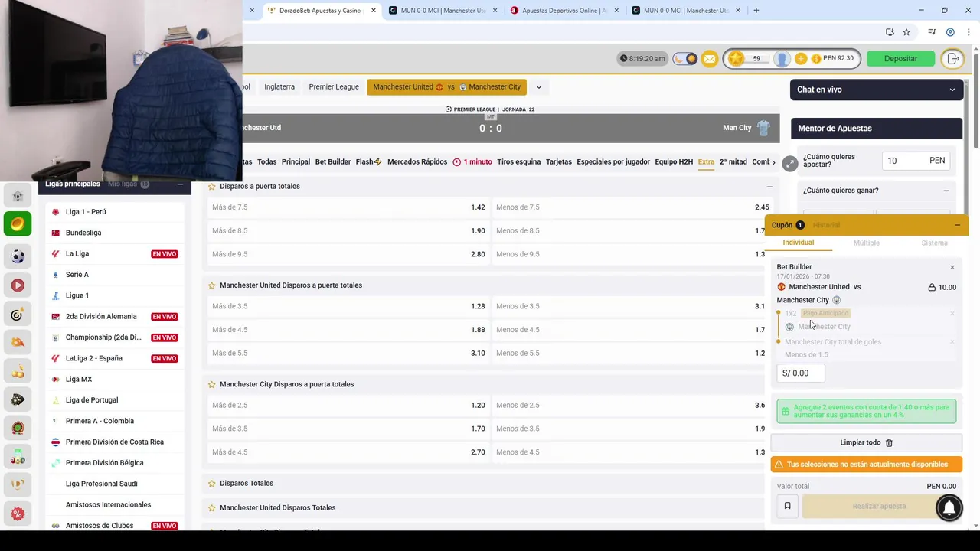
Task: Show more market tabs arrow
Action: tap(773, 162)
